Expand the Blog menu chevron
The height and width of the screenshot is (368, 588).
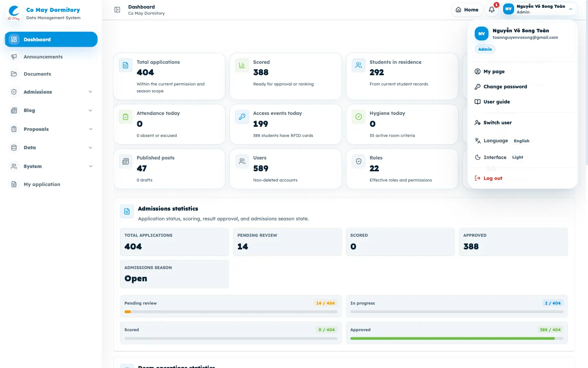click(91, 110)
